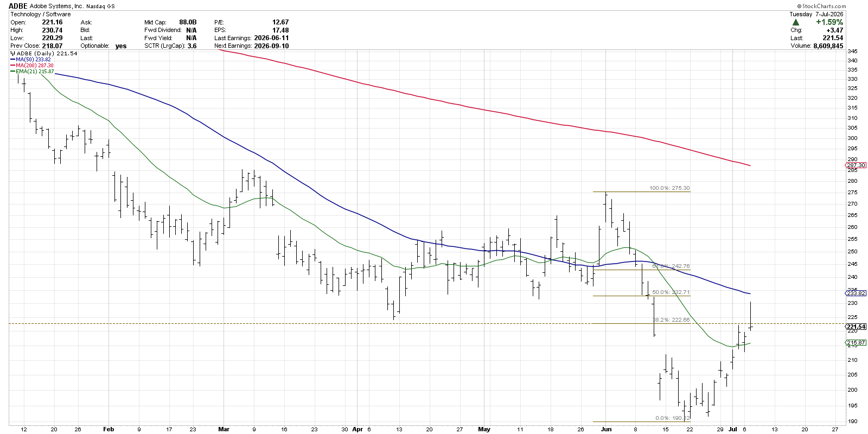Screen dimensions: 868x434
Task: Click the MA(50) 233.82 legend label
Action: click(x=33, y=60)
